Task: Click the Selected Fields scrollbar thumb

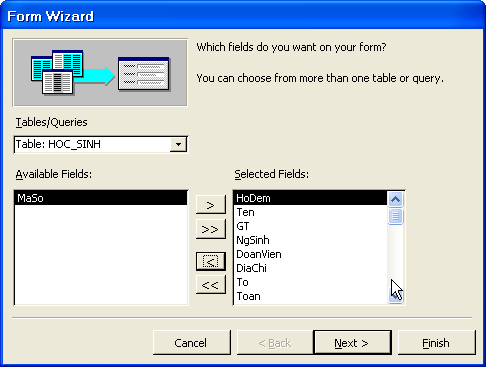Action: pyautogui.click(x=395, y=216)
